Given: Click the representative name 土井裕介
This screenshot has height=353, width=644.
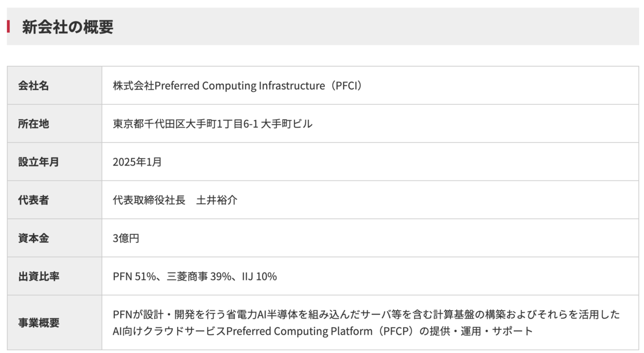Looking at the screenshot, I should [x=217, y=200].
